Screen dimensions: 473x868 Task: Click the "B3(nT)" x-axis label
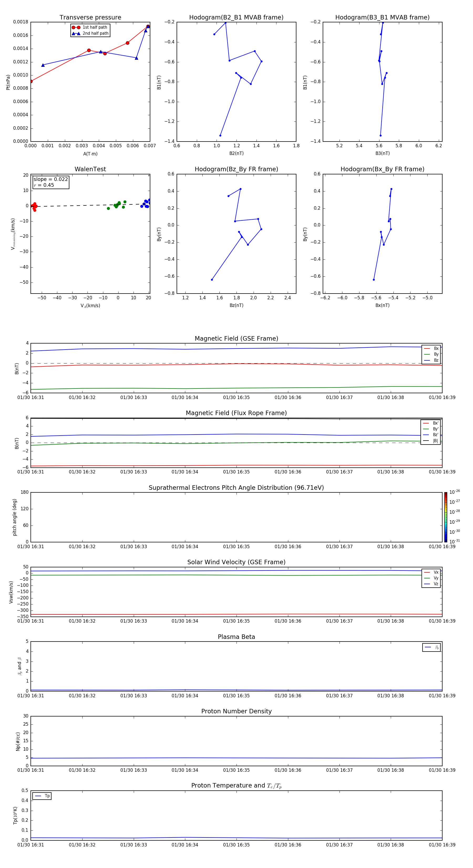tap(382, 153)
